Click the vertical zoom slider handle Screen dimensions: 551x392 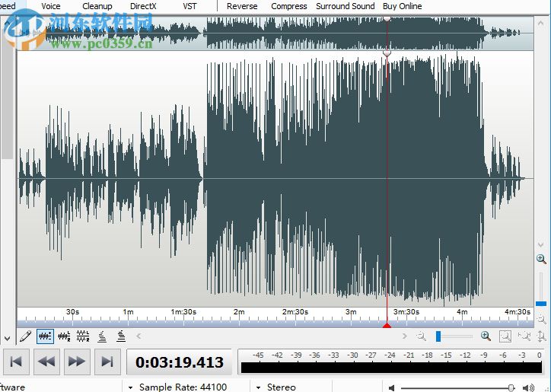tap(541, 304)
